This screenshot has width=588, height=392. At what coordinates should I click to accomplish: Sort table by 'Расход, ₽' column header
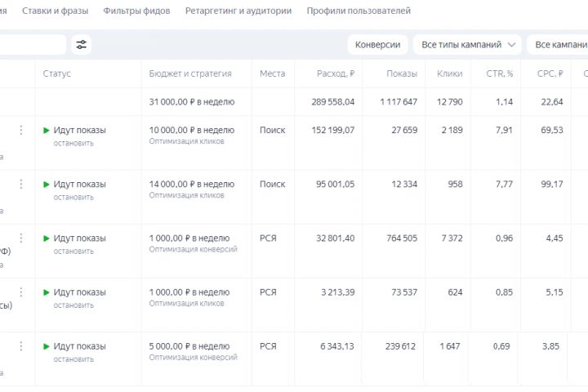click(335, 73)
